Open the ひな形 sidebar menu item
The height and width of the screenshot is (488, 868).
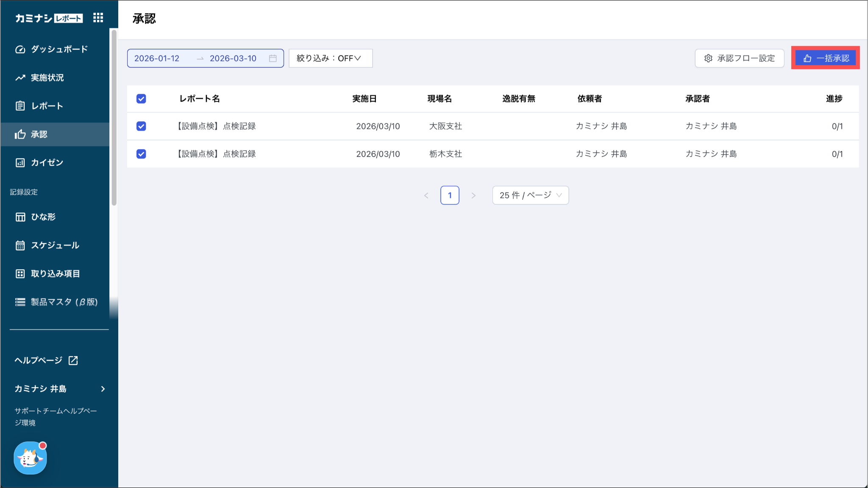(43, 217)
